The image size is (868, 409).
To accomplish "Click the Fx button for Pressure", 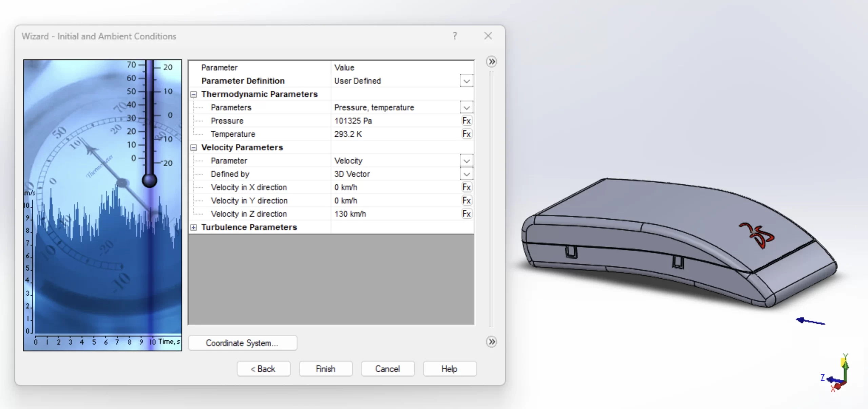I will [x=466, y=121].
